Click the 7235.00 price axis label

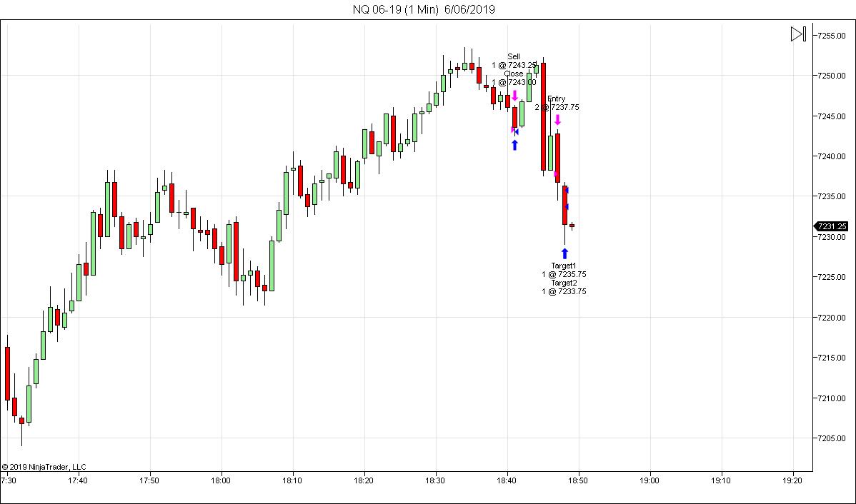tap(831, 196)
